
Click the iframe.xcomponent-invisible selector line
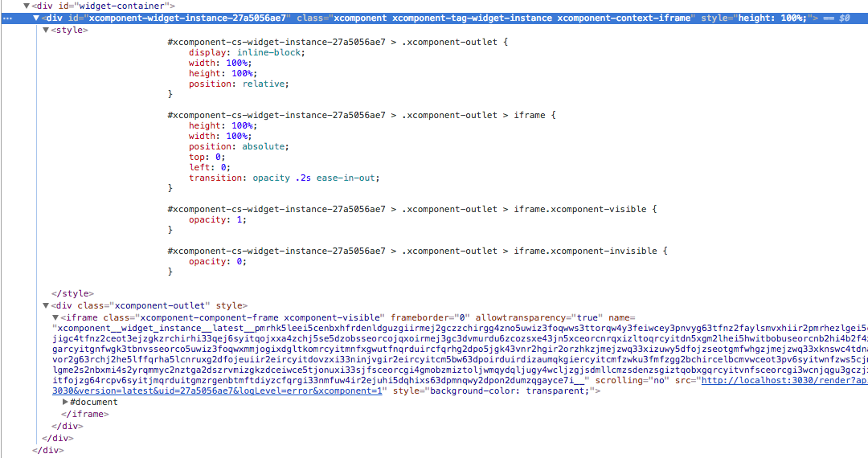point(417,251)
